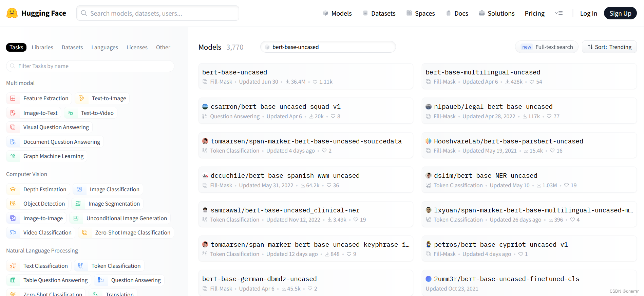Open Spaces in the top navigation
This screenshot has width=644, height=296.
[420, 13]
